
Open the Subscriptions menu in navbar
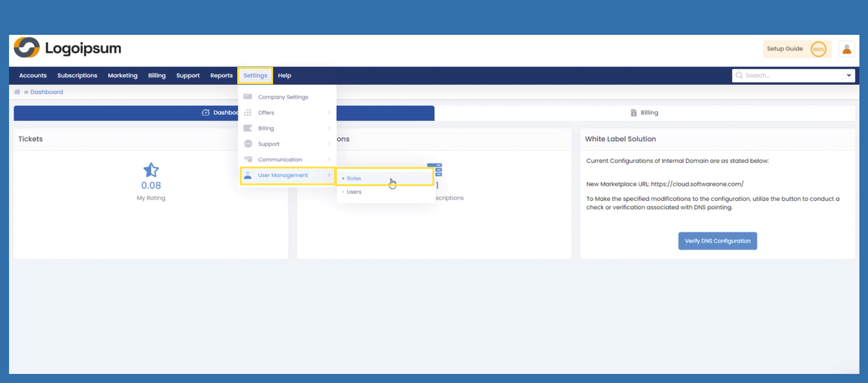pos(77,76)
